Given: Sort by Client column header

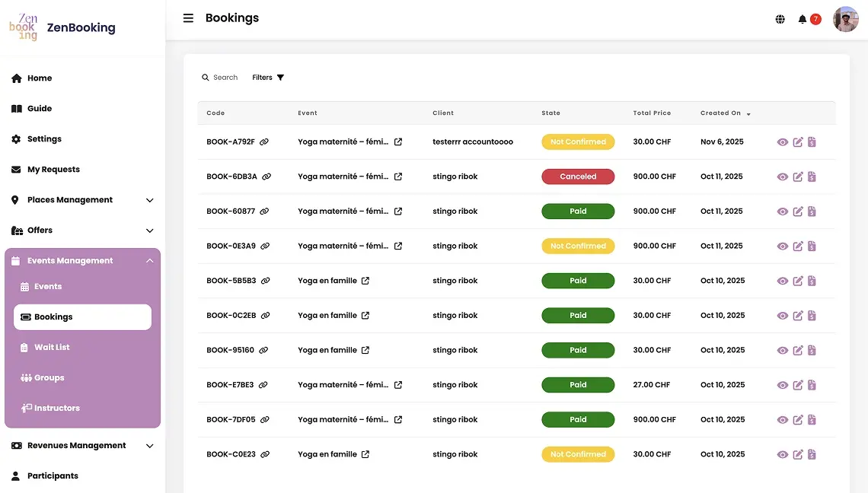Looking at the screenshot, I should [x=443, y=113].
